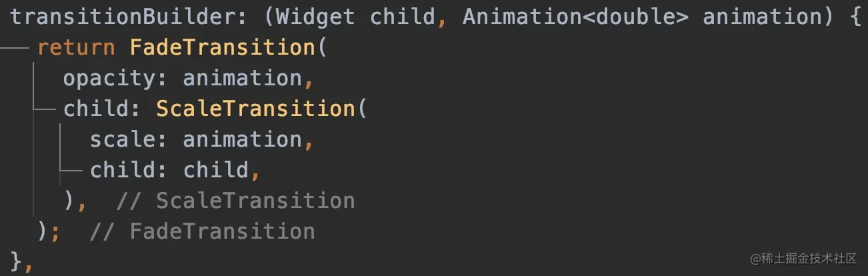Screen dimensions: 868x276
Task: Place cursor on the return keyword
Action: coord(76,48)
